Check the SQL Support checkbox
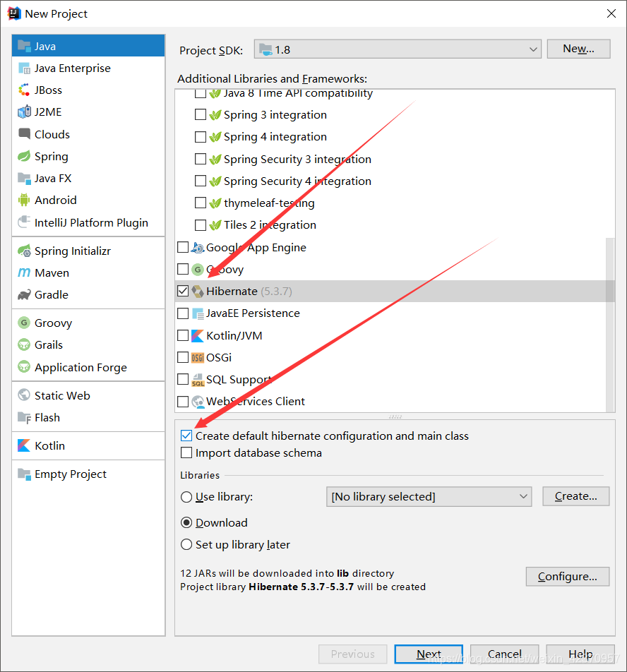Image resolution: width=627 pixels, height=672 pixels. coord(183,379)
